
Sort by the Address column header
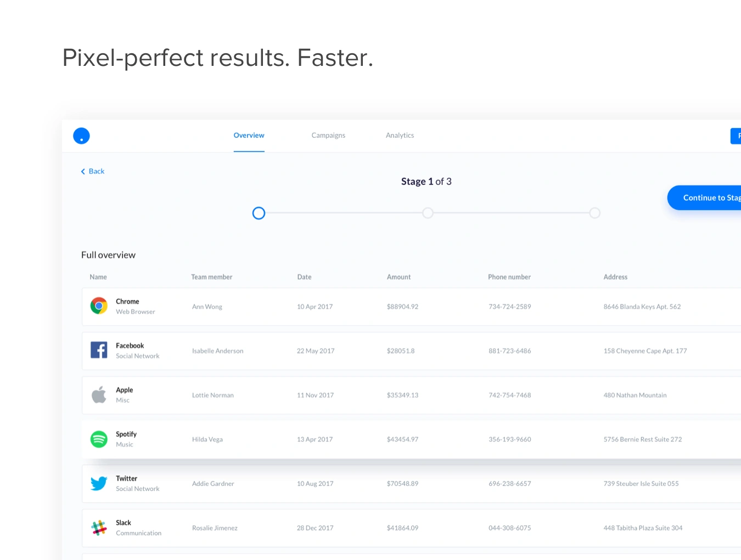coord(615,277)
